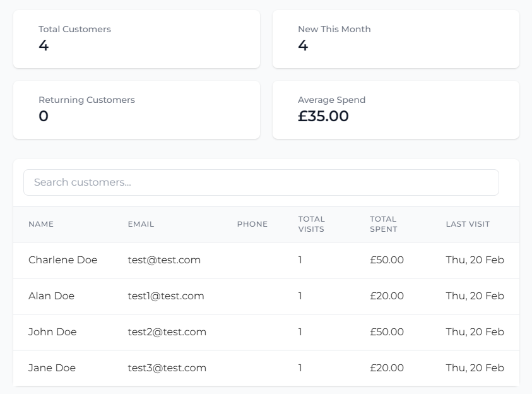532x394 pixels.
Task: Click the Search customers input field
Action: 261,182
